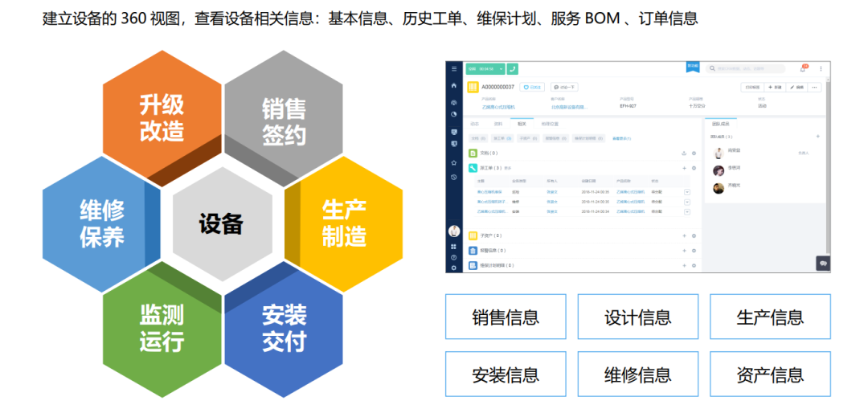Expand the third work order row dropdown
The height and width of the screenshot is (405, 868).
tap(687, 211)
